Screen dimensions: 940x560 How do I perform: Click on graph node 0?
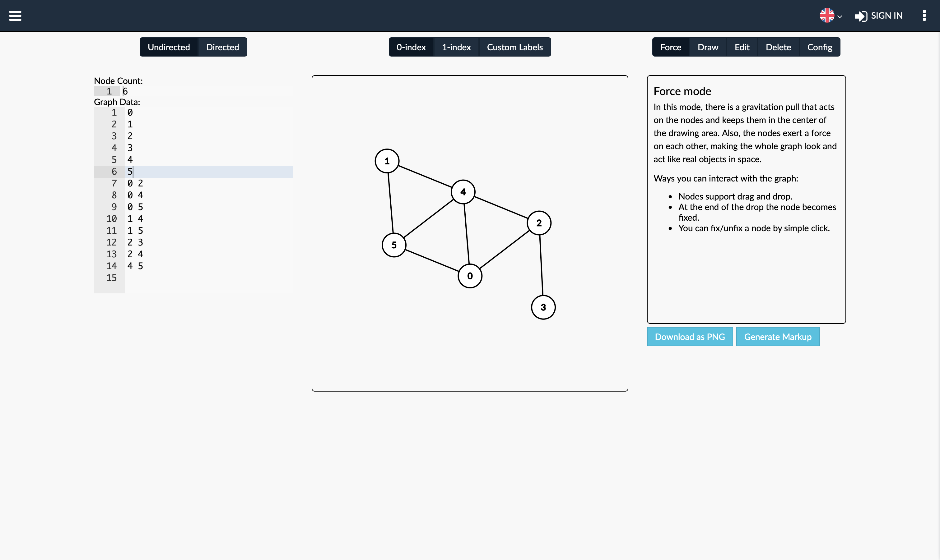tap(470, 275)
